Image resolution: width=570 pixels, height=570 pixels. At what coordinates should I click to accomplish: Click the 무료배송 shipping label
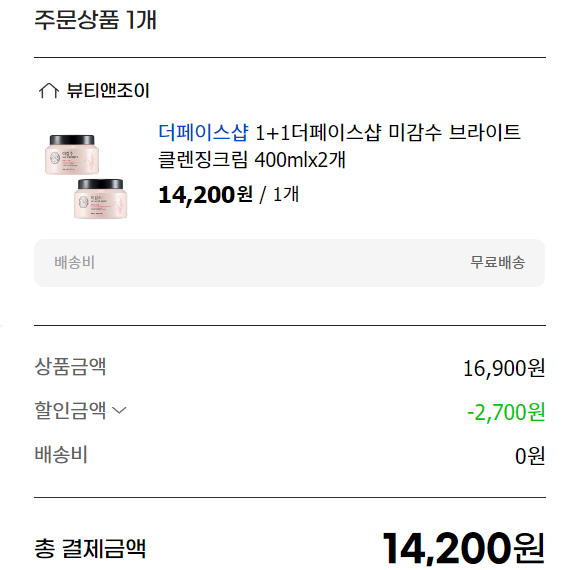[498, 262]
